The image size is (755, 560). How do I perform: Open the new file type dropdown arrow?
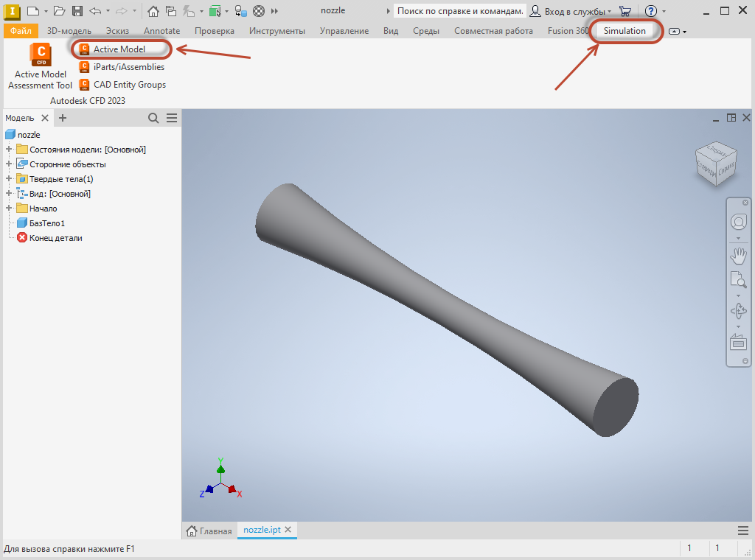coord(46,11)
